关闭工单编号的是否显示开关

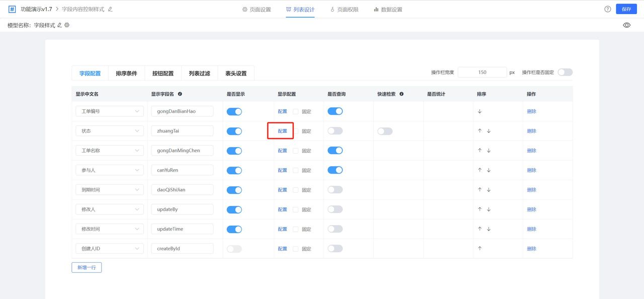tap(234, 111)
